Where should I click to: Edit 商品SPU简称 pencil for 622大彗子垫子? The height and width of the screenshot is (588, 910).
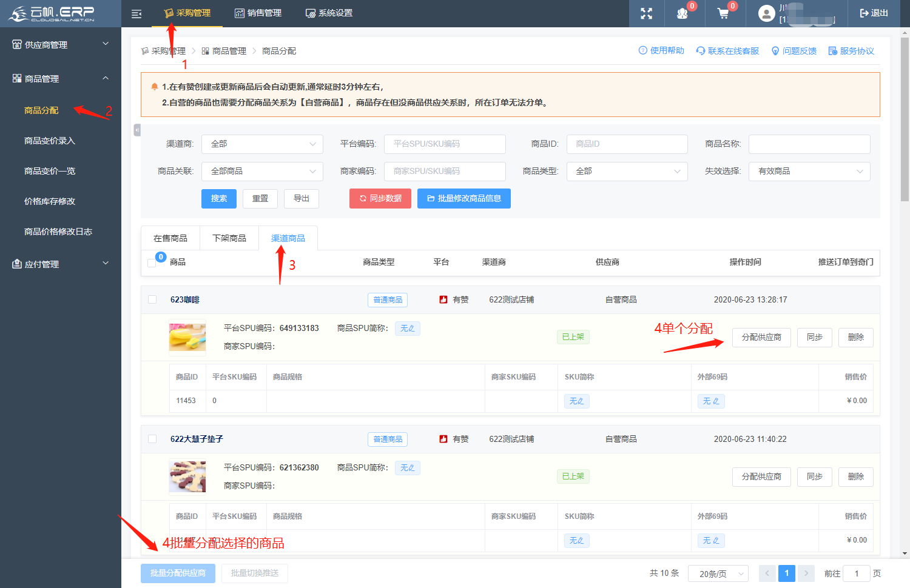pyautogui.click(x=408, y=468)
